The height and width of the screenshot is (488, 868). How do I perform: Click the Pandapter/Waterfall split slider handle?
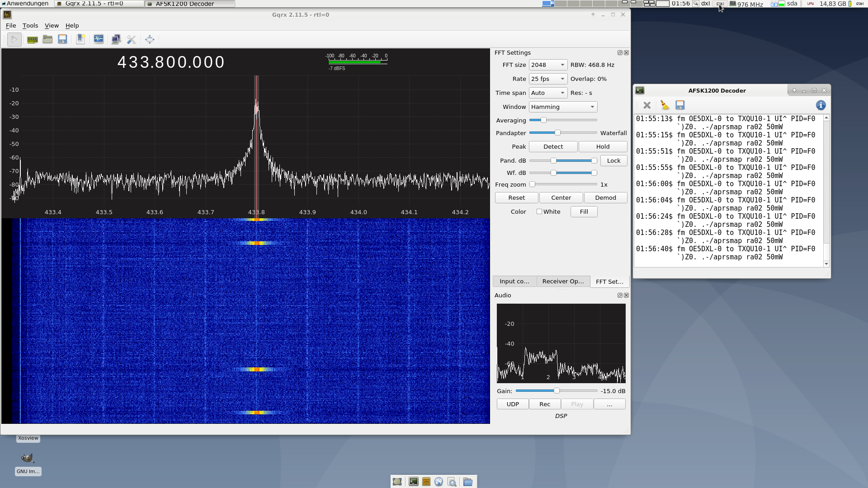pyautogui.click(x=558, y=133)
